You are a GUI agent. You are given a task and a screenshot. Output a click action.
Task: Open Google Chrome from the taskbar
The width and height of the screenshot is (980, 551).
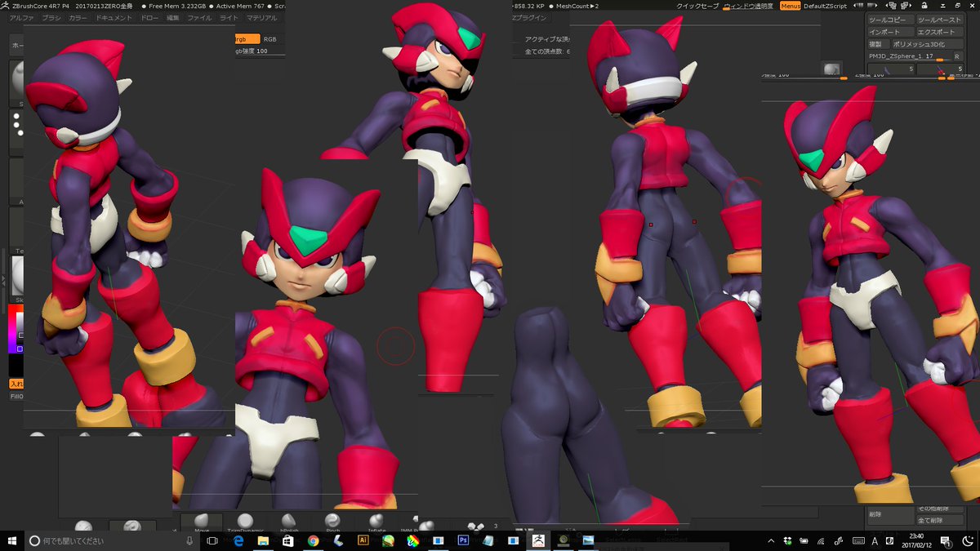point(314,540)
